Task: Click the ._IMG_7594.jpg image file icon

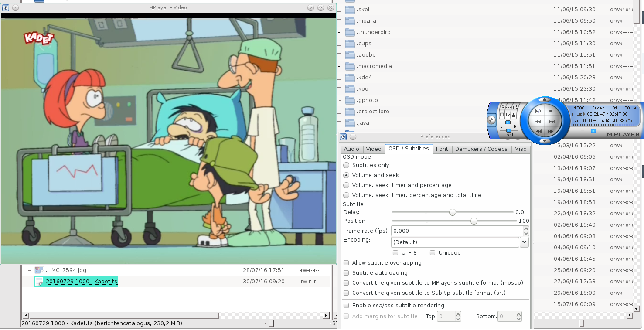Action: click(x=39, y=270)
